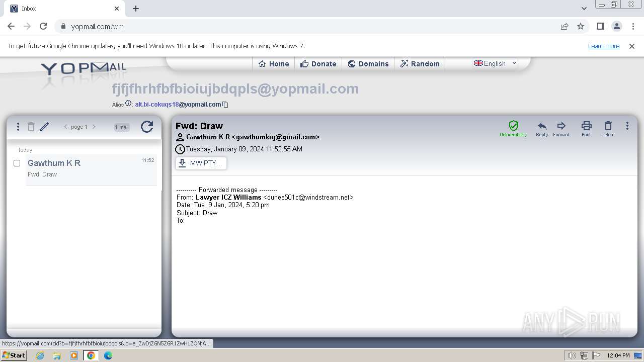Viewport: 644px width, 362px height.
Task: Open Microsoft Edge from taskbar
Action: [108, 355]
